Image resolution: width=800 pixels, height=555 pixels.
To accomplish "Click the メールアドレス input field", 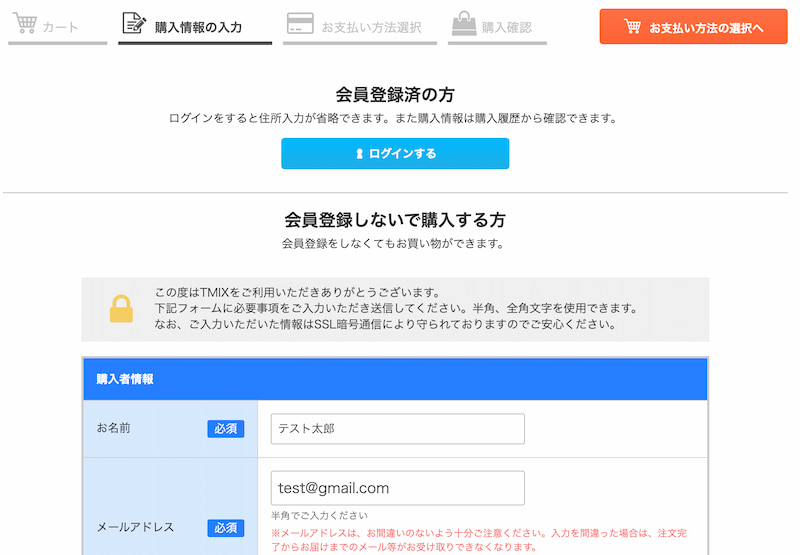I will coord(397,488).
